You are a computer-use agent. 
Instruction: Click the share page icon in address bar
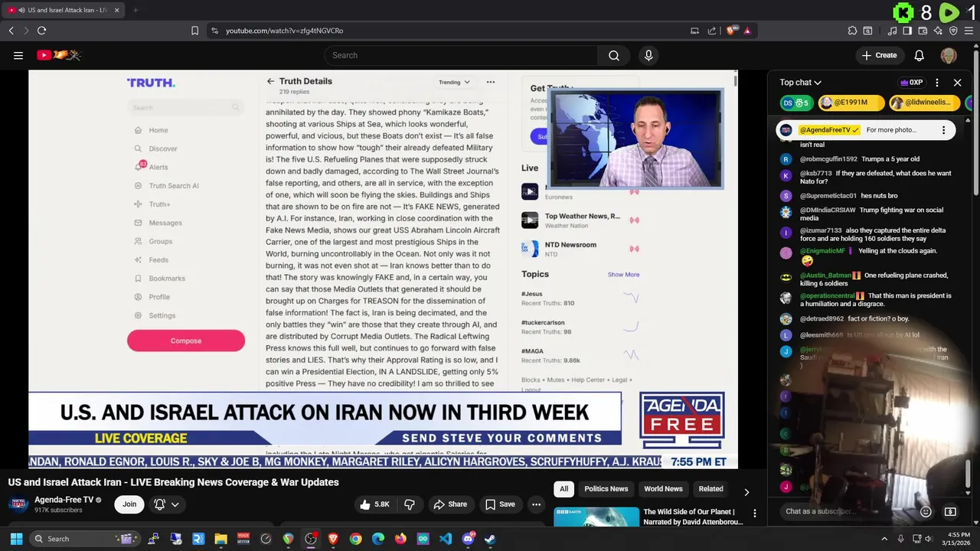pos(711,31)
